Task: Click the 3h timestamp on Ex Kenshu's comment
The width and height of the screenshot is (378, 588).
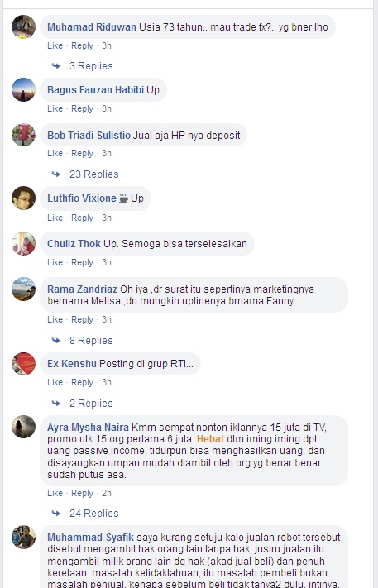Action: click(107, 383)
